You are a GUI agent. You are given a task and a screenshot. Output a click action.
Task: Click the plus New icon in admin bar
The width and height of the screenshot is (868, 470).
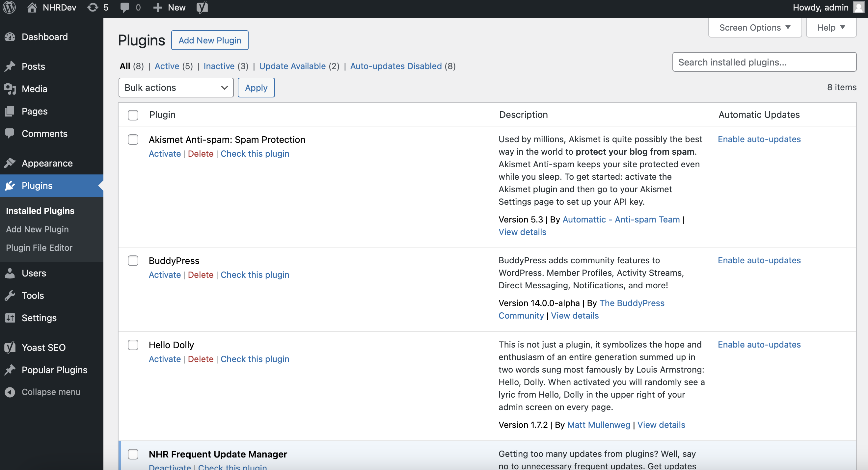click(157, 8)
